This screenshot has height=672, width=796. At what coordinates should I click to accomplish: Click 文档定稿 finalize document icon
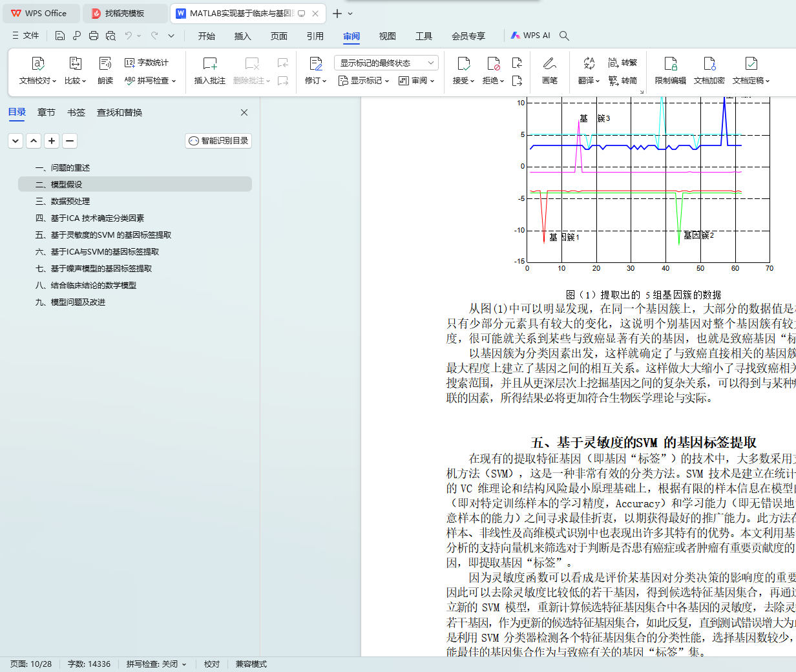point(751,63)
